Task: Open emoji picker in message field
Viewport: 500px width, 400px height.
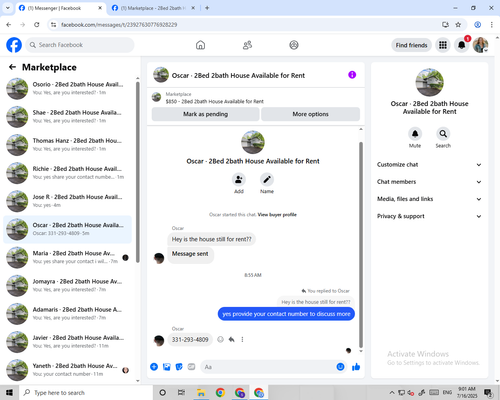Action: click(340, 367)
